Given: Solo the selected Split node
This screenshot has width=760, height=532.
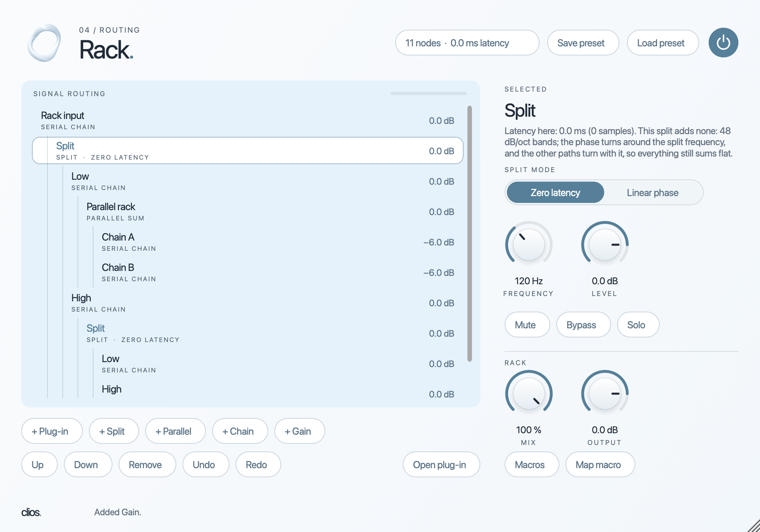Looking at the screenshot, I should point(638,325).
